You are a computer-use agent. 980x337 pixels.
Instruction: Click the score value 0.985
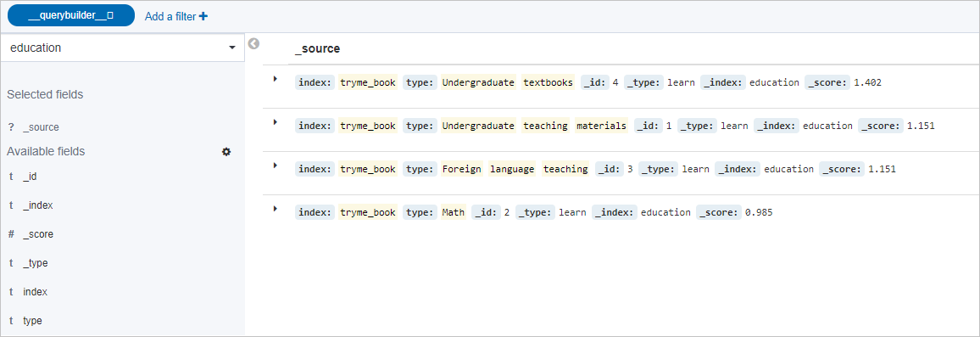[x=759, y=212]
